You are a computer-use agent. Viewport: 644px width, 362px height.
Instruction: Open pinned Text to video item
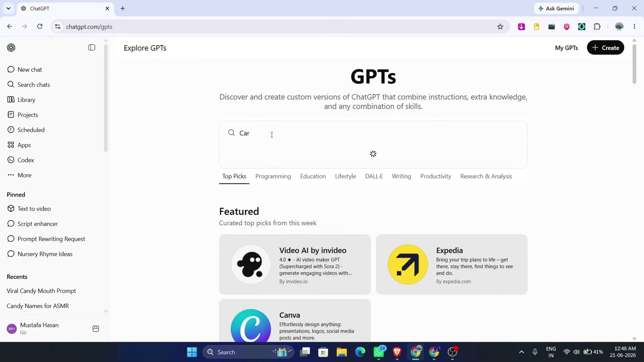[54, 208]
